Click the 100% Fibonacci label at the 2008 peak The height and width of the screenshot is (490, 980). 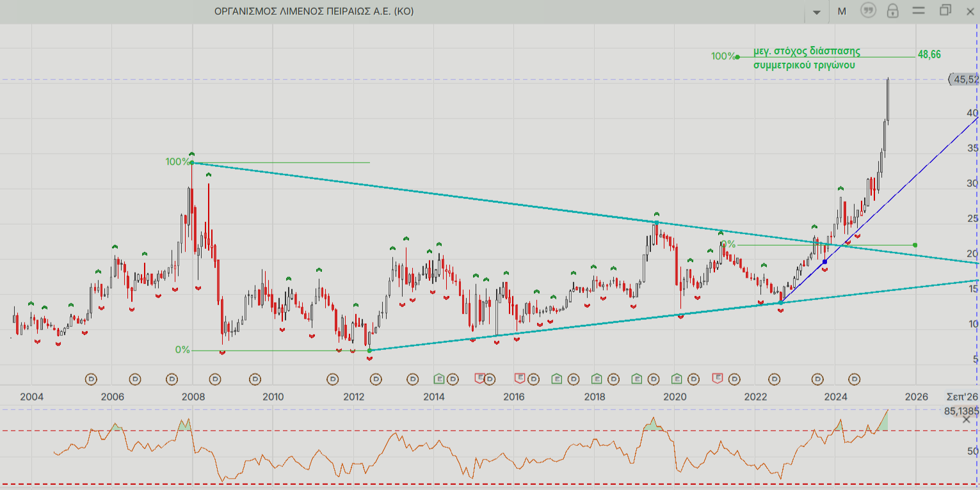coord(177,162)
